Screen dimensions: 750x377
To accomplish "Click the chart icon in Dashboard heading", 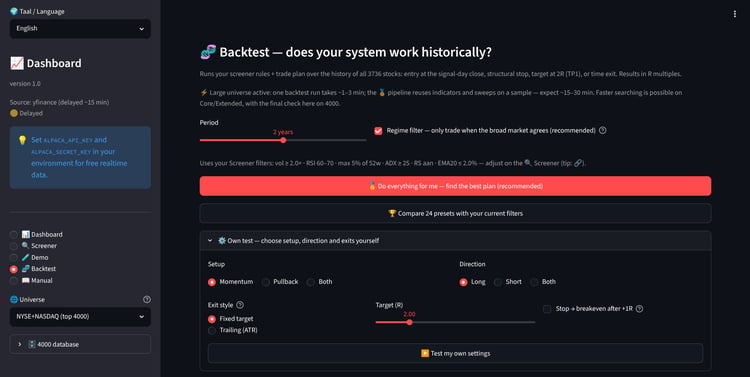I will [x=17, y=63].
